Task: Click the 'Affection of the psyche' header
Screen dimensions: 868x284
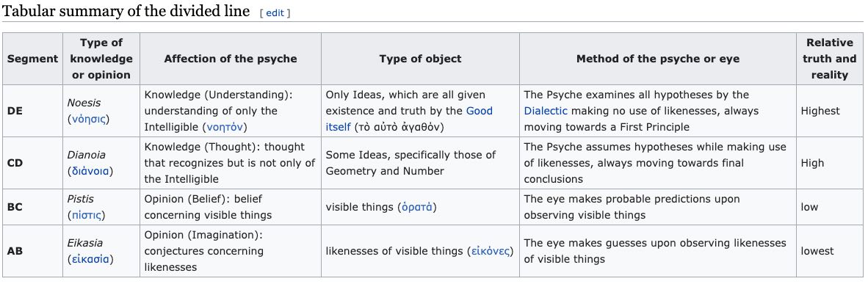Action: tap(231, 59)
